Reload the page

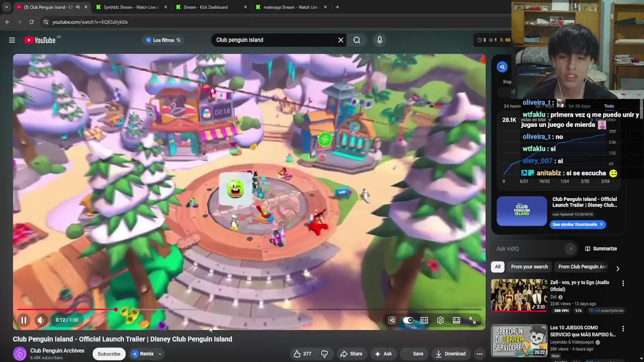click(x=31, y=22)
